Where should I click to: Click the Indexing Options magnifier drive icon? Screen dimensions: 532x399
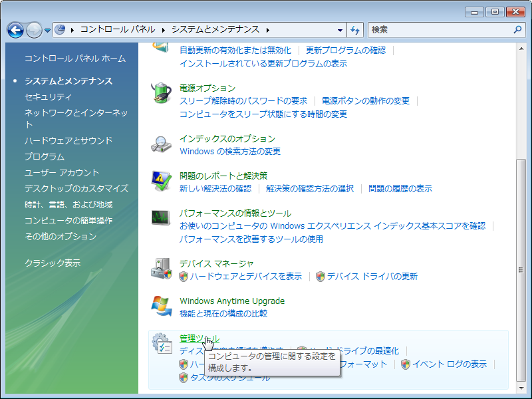[161, 144]
